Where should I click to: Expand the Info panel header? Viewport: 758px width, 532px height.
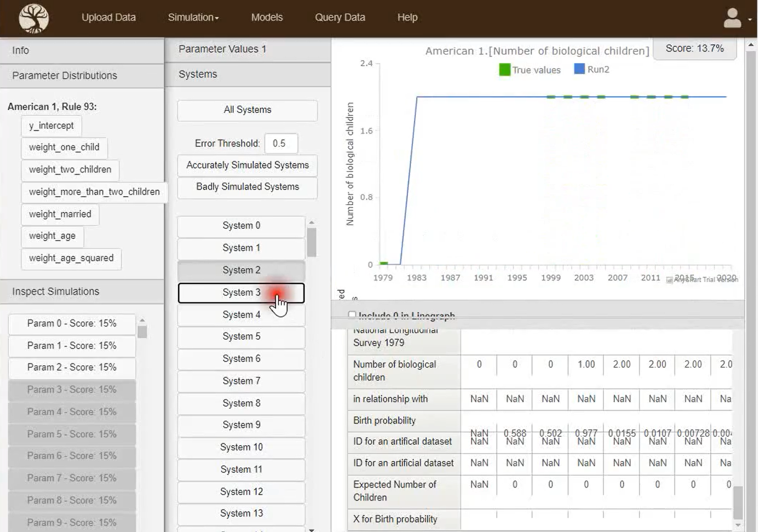(x=82, y=50)
